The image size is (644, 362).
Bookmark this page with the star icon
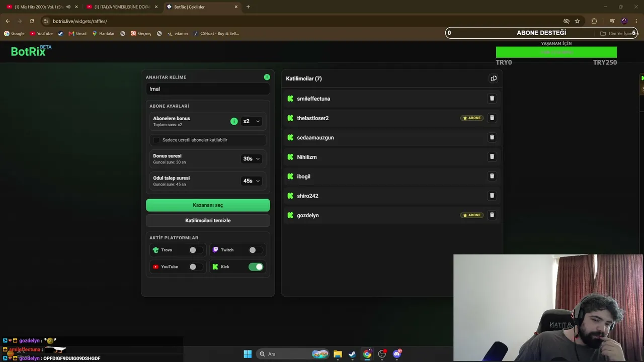coord(577,21)
